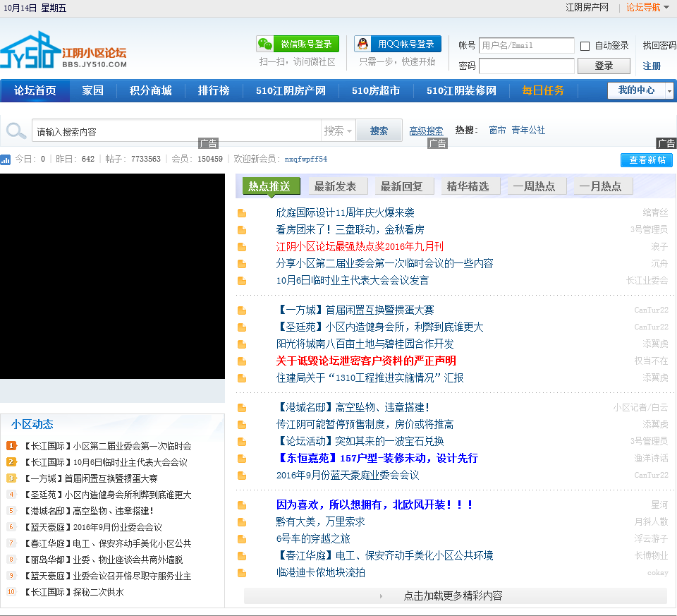Screen dimensions: 677x616
Task: Click folder icon beside 看房团来了 post
Action: tap(242, 230)
